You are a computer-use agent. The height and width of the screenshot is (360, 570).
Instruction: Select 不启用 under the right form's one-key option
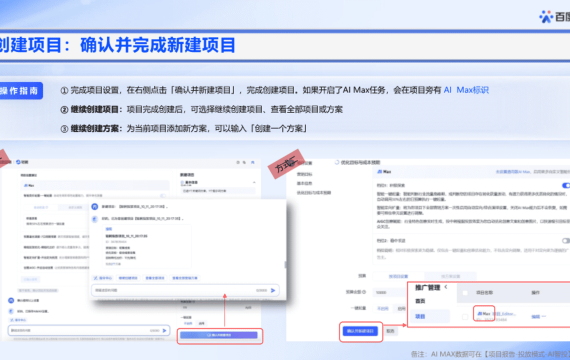tap(383, 308)
